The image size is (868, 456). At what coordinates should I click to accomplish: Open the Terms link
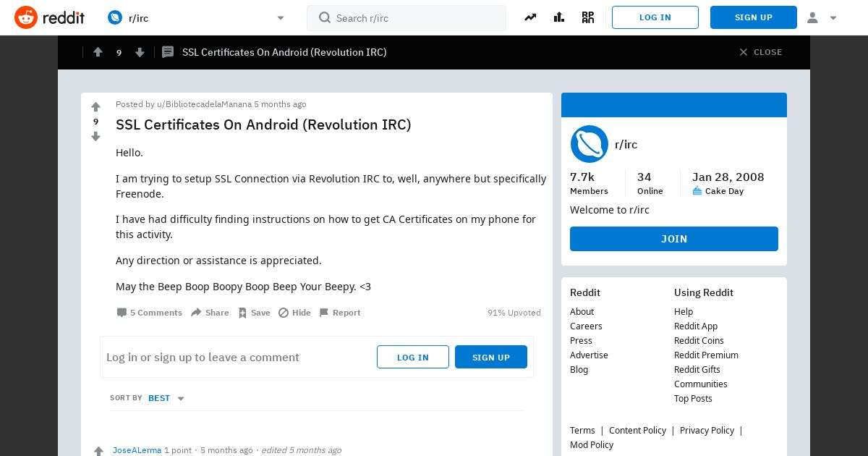click(x=582, y=430)
